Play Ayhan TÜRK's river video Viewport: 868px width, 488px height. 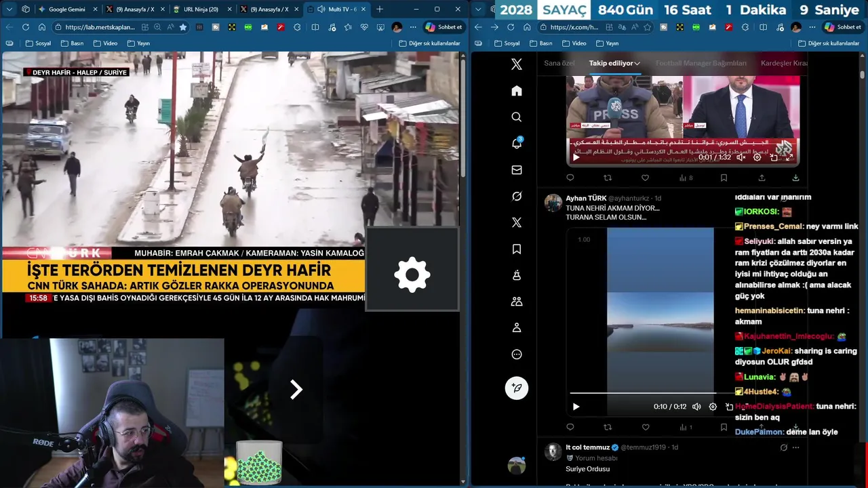[576, 407]
